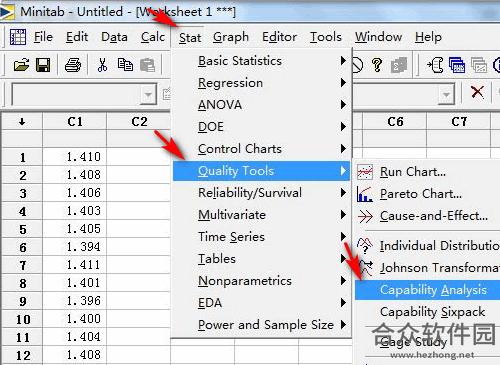The width and height of the screenshot is (500, 365).
Task: Open the Graph menu
Action: pos(231,37)
